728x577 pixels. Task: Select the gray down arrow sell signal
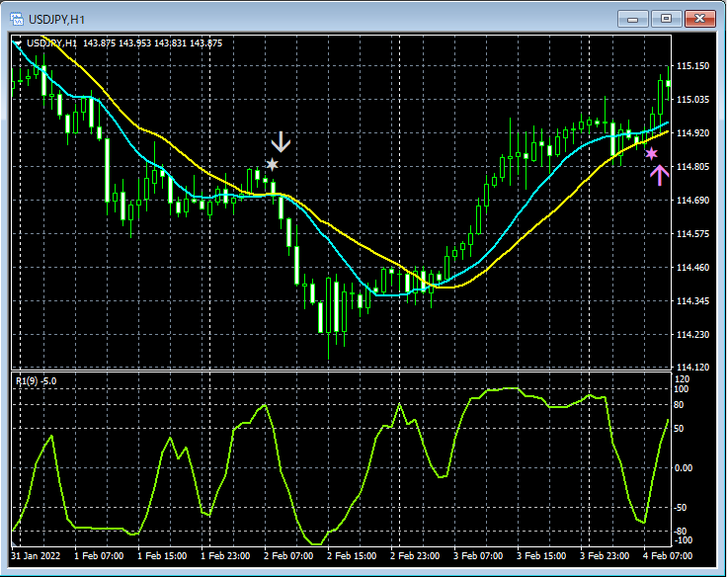[x=281, y=142]
